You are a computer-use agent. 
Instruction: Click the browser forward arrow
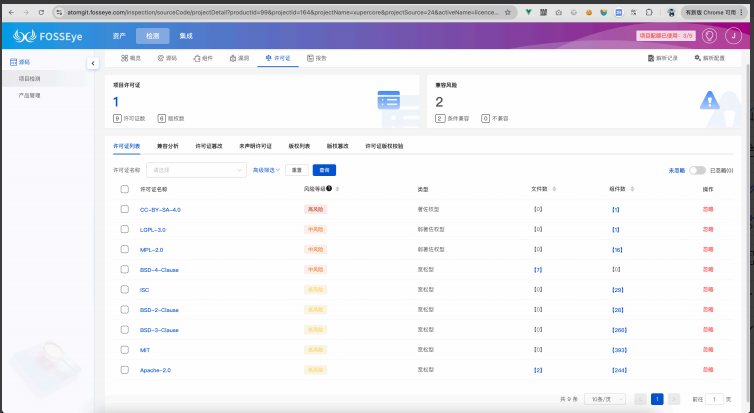26,13
